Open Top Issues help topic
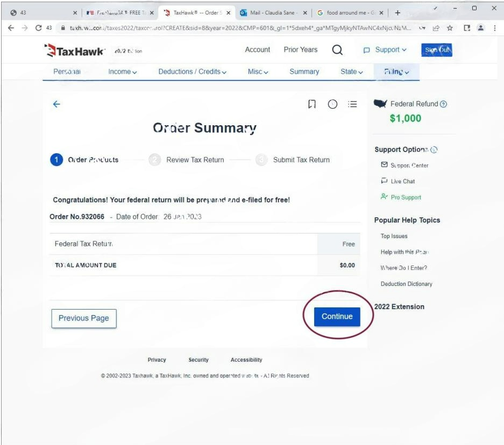This screenshot has width=504, height=445. 394,236
